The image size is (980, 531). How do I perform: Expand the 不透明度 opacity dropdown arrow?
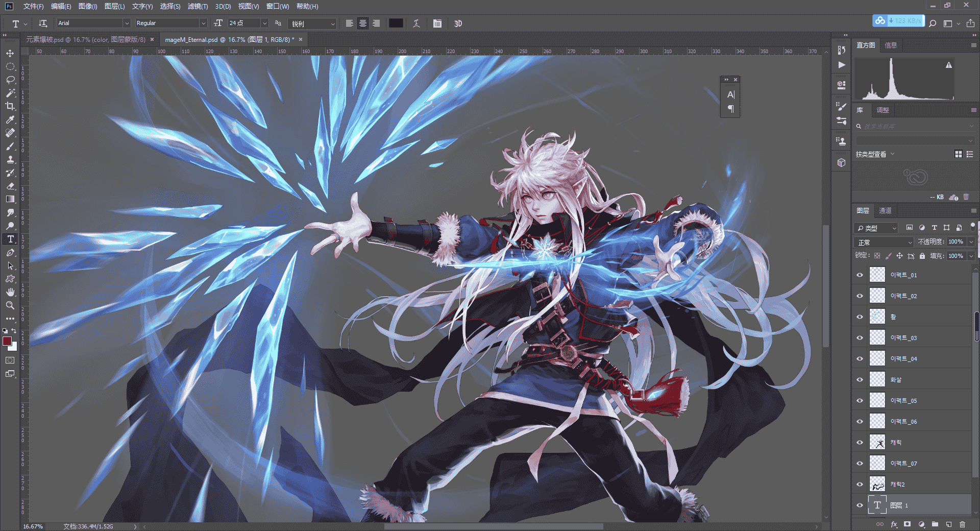click(971, 242)
